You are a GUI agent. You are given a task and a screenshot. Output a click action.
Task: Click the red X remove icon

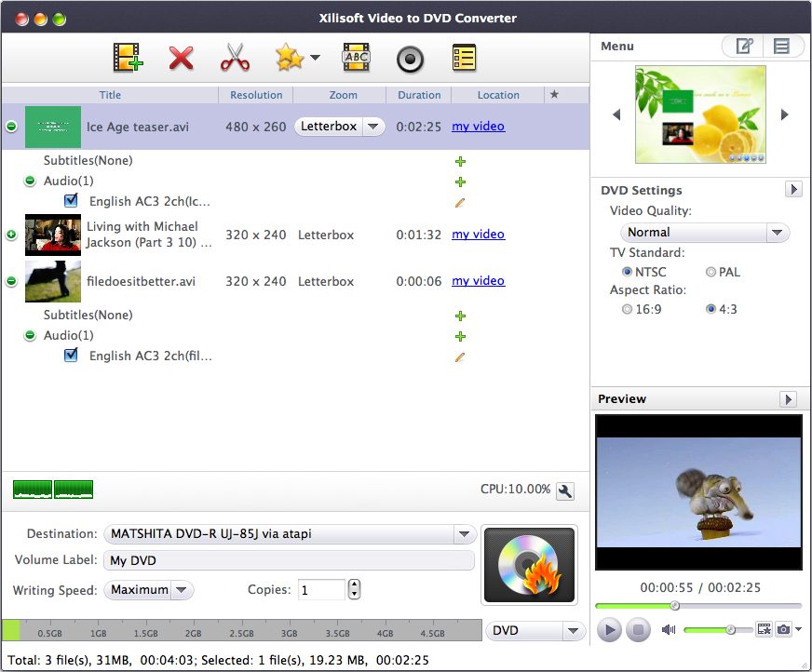[181, 59]
